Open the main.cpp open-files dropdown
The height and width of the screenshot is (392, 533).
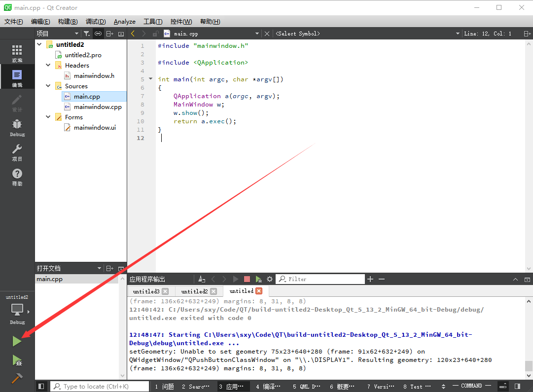point(257,34)
